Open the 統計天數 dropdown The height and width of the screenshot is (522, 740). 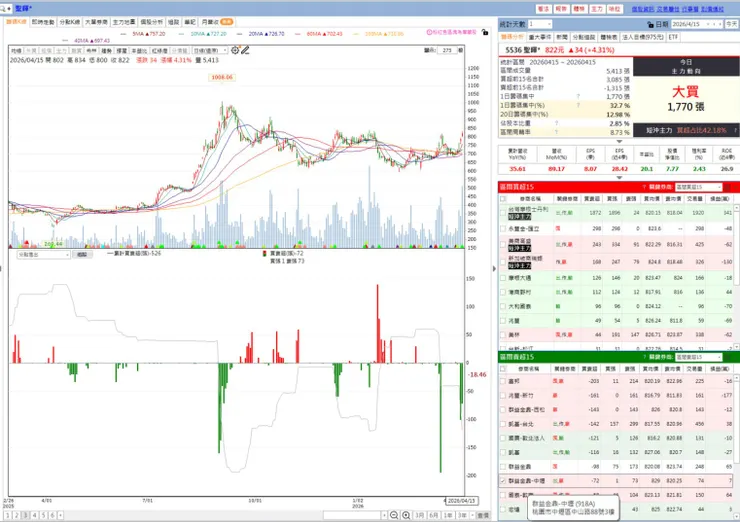[x=540, y=24]
